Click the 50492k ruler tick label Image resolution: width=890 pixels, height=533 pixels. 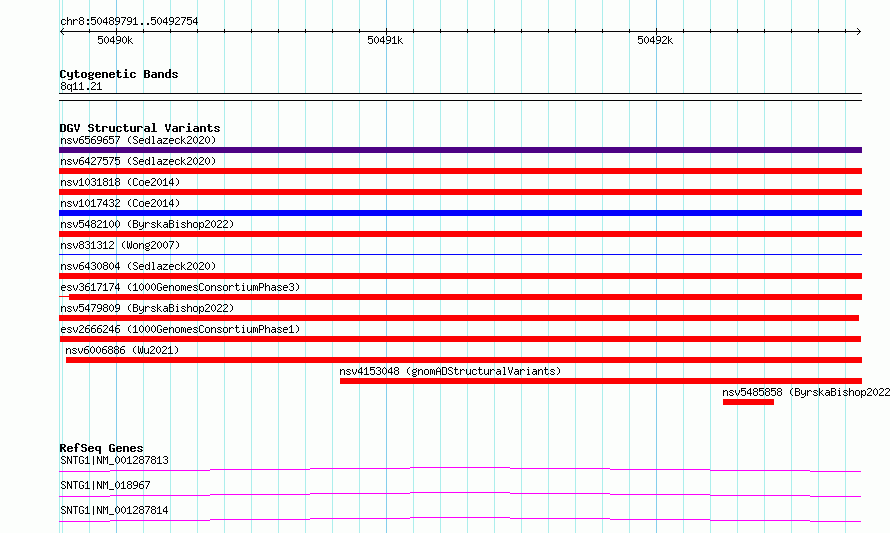(x=655, y=40)
